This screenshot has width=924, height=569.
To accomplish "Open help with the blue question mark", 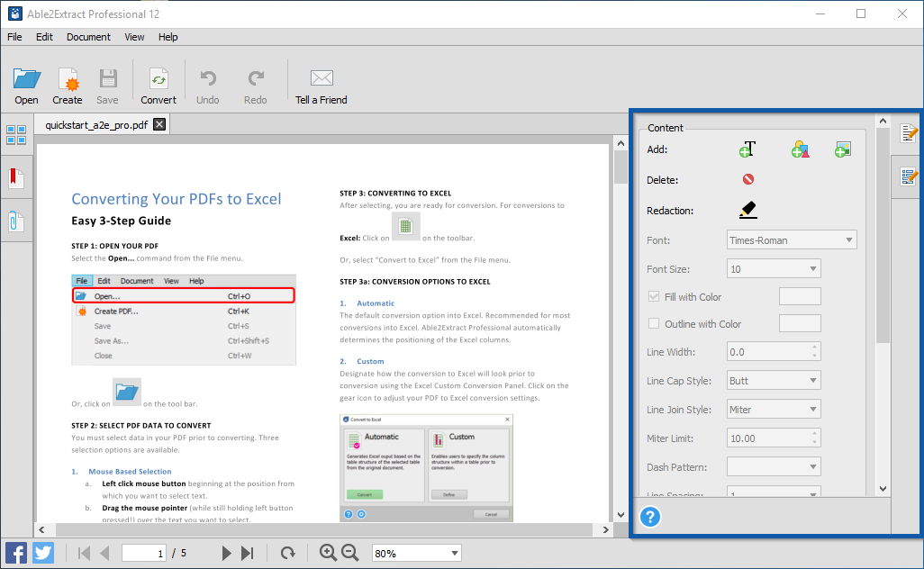I will pyautogui.click(x=650, y=517).
